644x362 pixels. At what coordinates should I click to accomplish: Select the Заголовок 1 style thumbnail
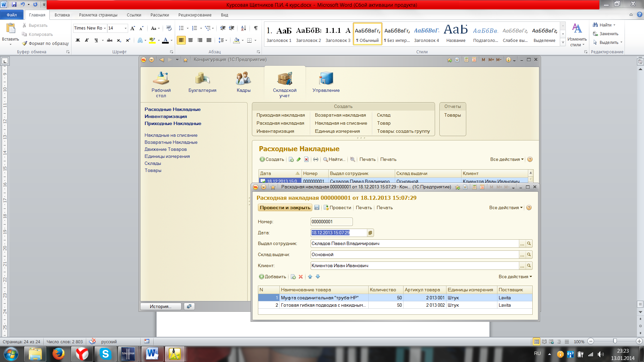click(279, 34)
